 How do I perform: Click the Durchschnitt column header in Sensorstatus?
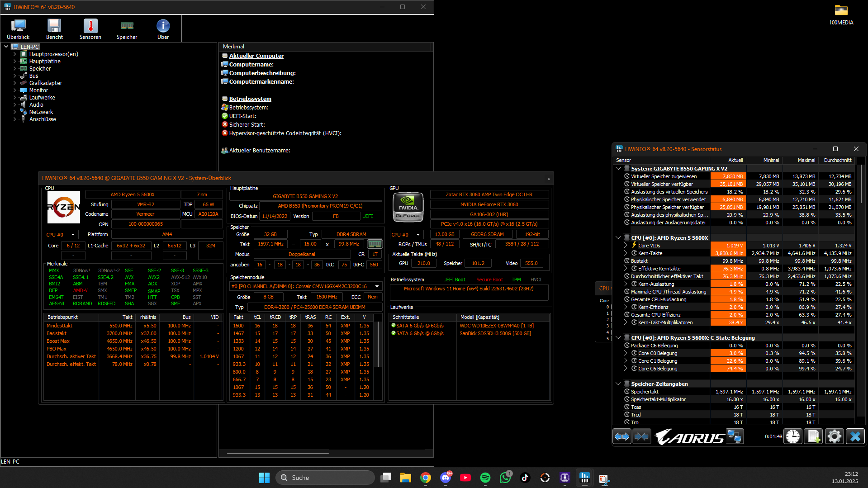(838, 160)
